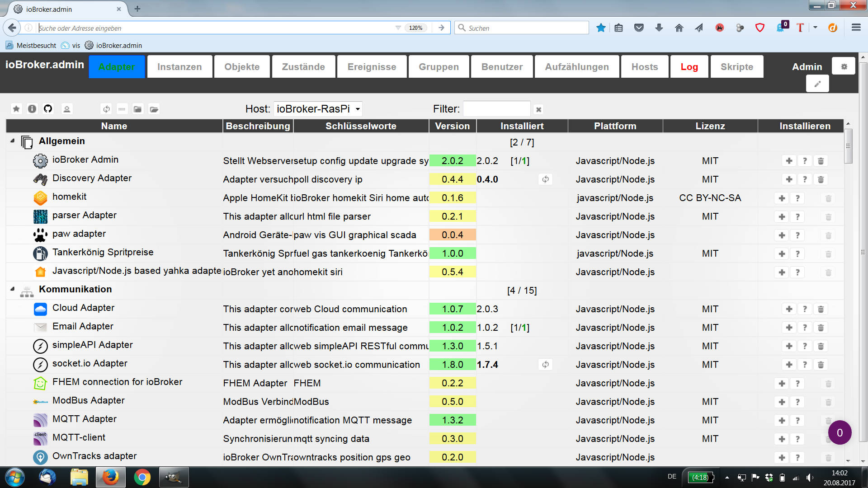
Task: Install Tankerkönig Spritpreise with plus icon
Action: pyautogui.click(x=782, y=253)
